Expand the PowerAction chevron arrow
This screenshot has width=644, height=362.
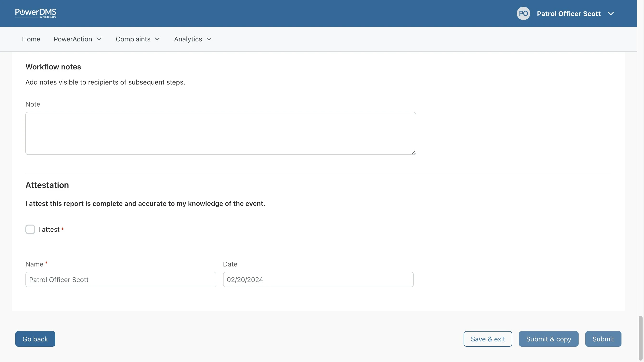click(x=99, y=39)
